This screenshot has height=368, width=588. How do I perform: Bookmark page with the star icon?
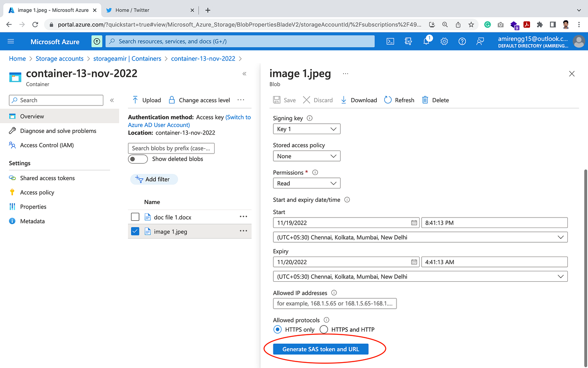(471, 24)
